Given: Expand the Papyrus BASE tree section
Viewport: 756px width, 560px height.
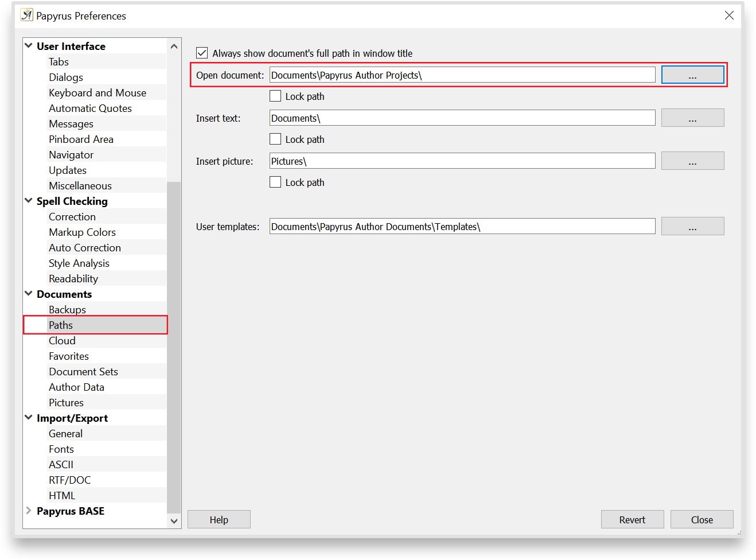Looking at the screenshot, I should (x=29, y=510).
